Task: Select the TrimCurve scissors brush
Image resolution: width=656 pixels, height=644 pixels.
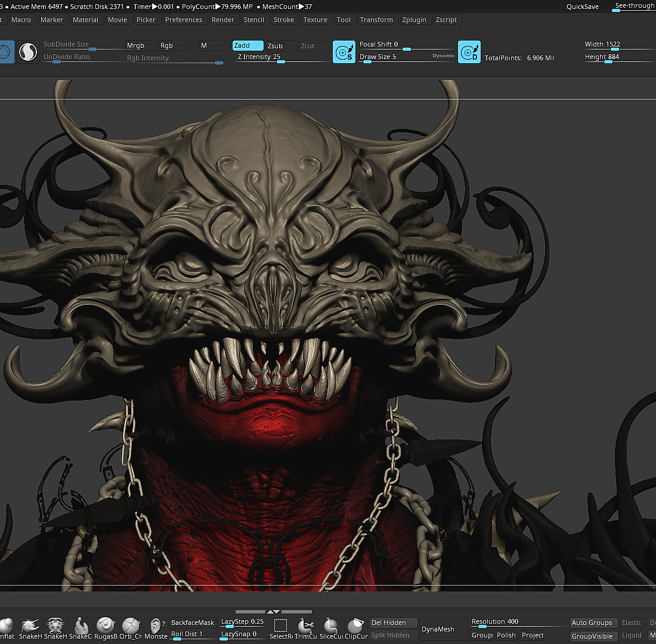Action: (306, 629)
